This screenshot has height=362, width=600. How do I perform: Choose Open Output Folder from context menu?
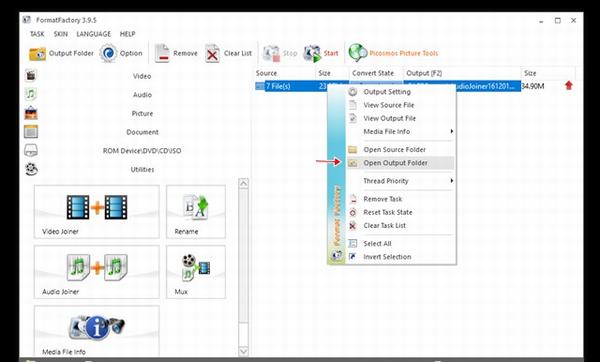pyautogui.click(x=401, y=163)
